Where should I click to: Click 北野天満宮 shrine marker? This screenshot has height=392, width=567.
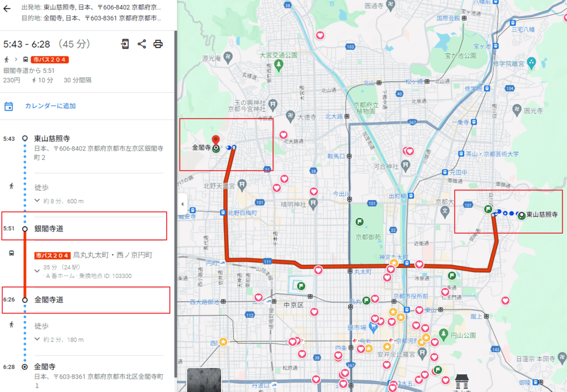coord(242,185)
